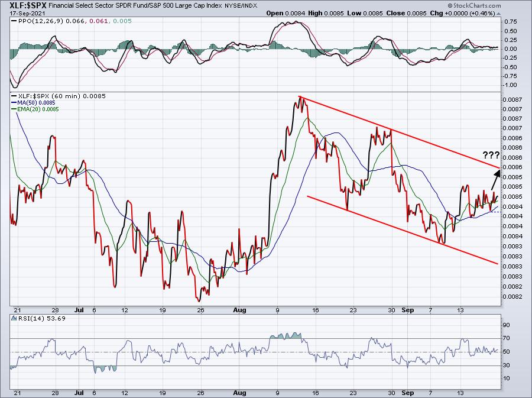This screenshot has height=398, width=532.
Task: Select the PPO(12,26,9) indicator label
Action: 41,21
